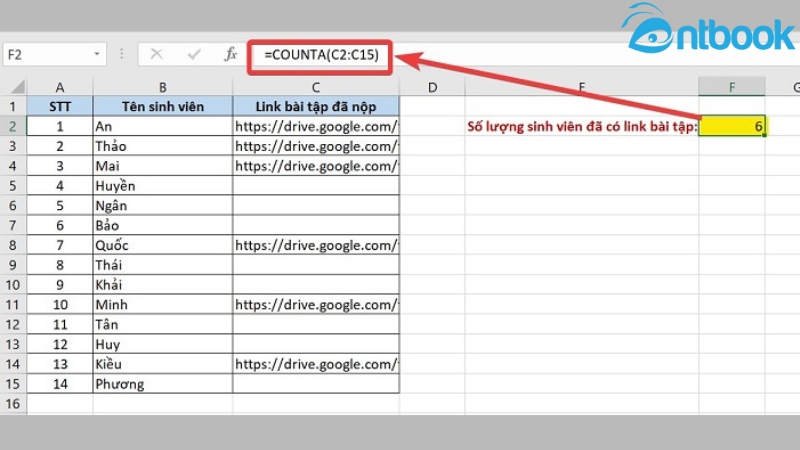Select column B header
This screenshot has height=450, width=800.
tap(163, 87)
